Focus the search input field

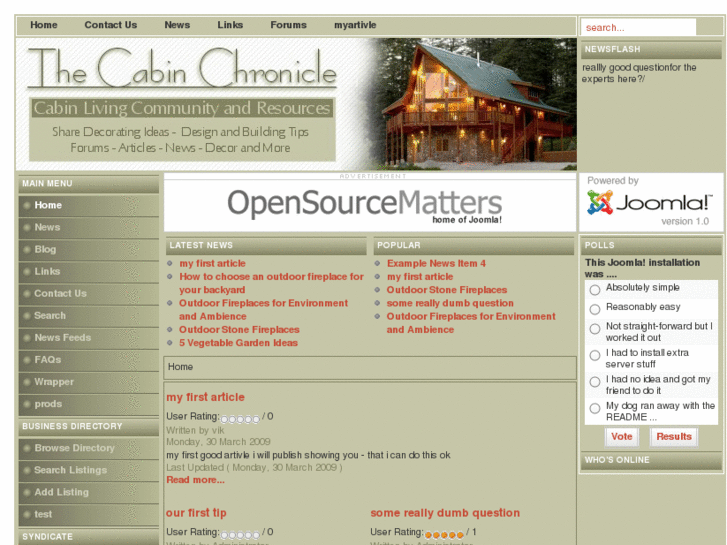pyautogui.click(x=638, y=27)
